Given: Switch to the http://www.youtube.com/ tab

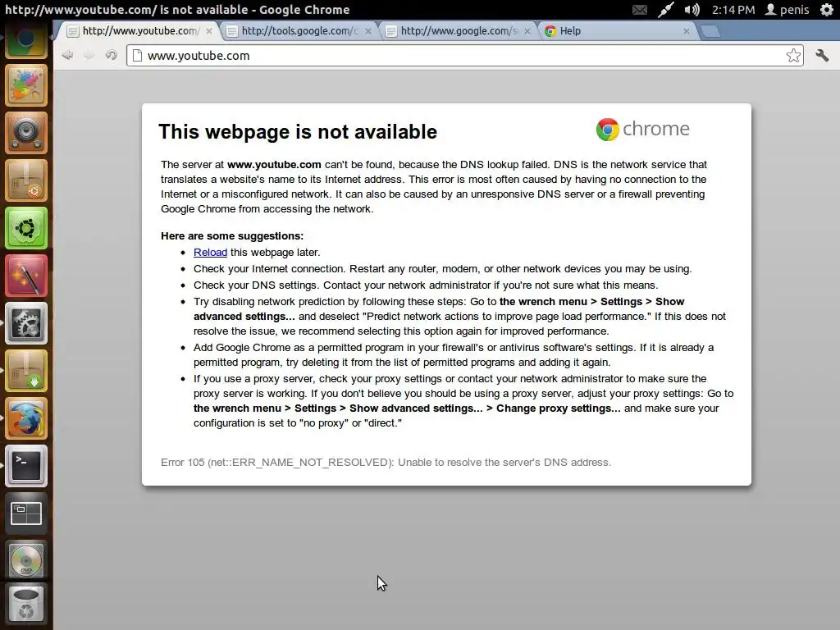Looking at the screenshot, I should pyautogui.click(x=139, y=31).
